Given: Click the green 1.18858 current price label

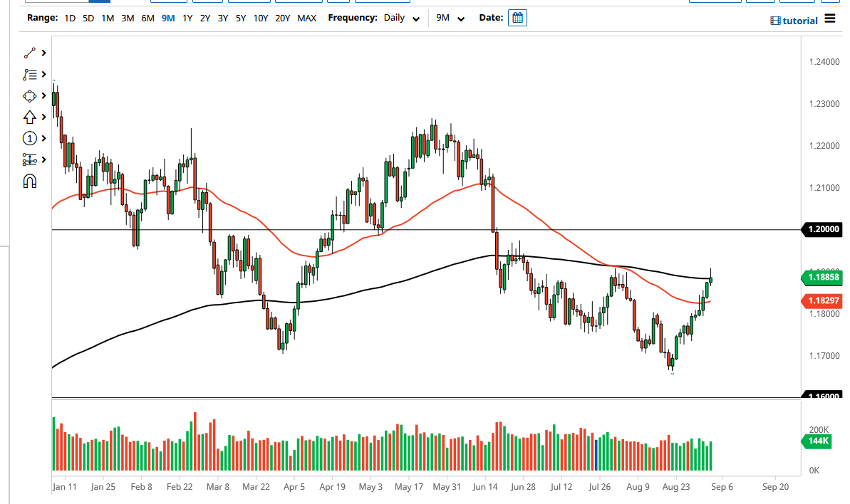Looking at the screenshot, I should (822, 277).
